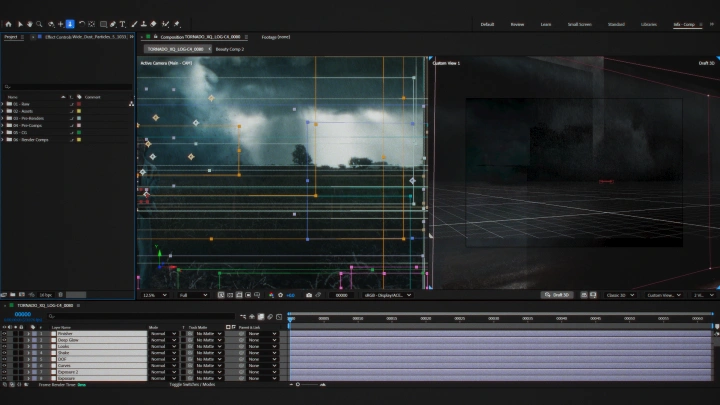The width and height of the screenshot is (720, 405).
Task: Click Toggle Switches / Modes button
Action: coord(192,384)
